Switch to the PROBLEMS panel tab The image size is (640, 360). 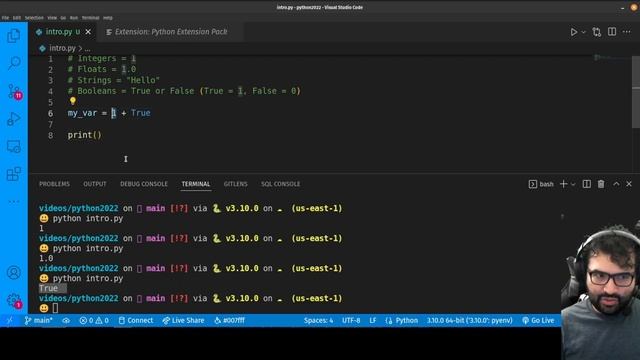(54, 184)
